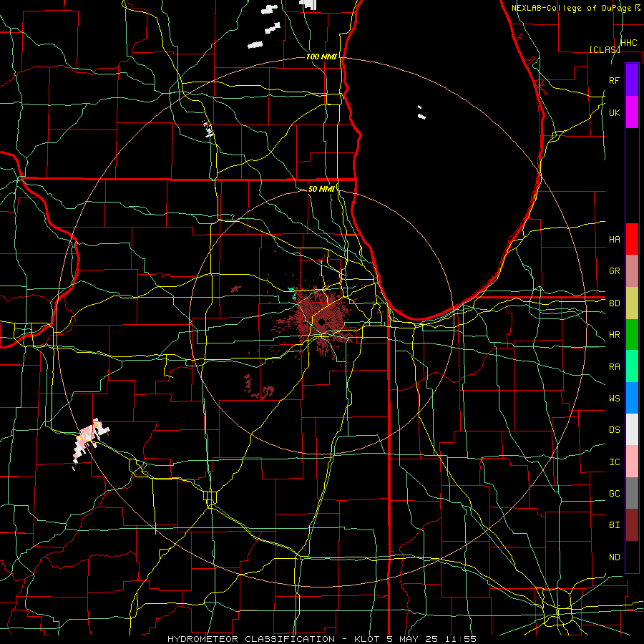Image resolution: width=644 pixels, height=644 pixels.
Task: Click the 'UK' legend label
Action: pos(614,112)
